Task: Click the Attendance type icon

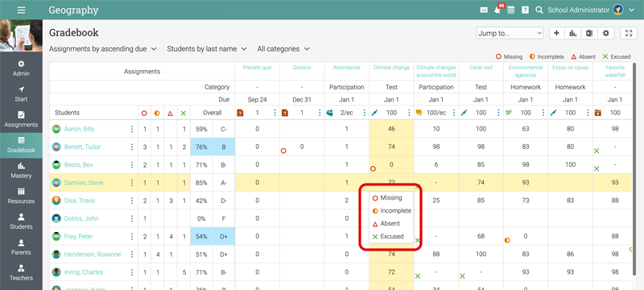Action: (x=329, y=113)
